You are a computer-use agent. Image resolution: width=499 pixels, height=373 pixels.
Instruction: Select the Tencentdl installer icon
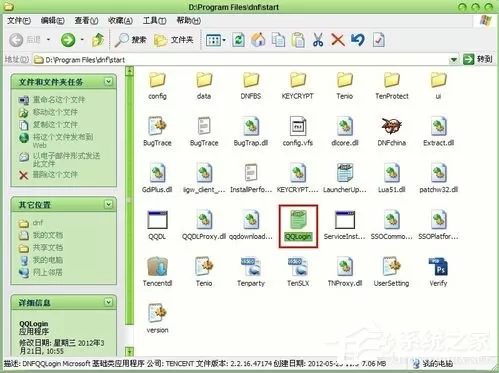click(157, 272)
